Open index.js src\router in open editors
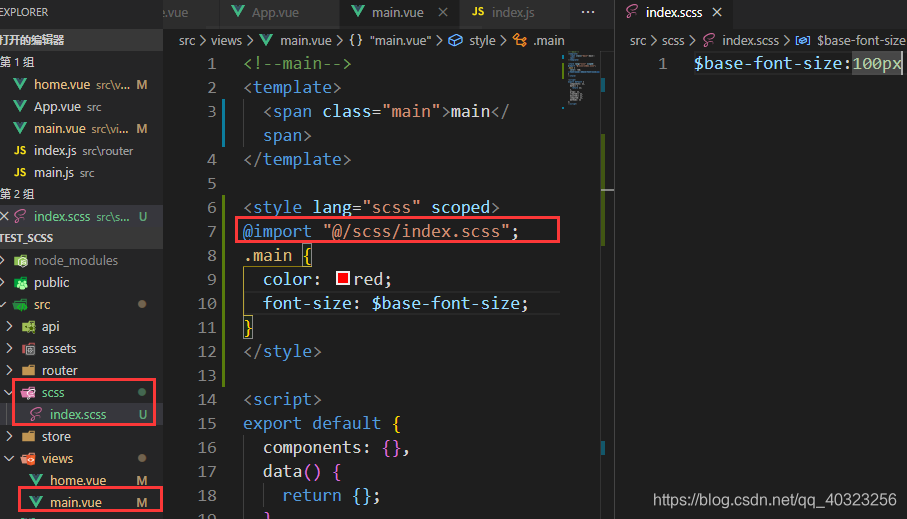907x519 pixels. tap(81, 150)
